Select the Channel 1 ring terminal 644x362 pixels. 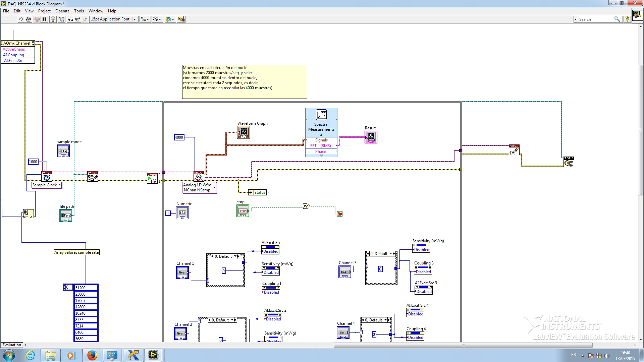(x=182, y=273)
